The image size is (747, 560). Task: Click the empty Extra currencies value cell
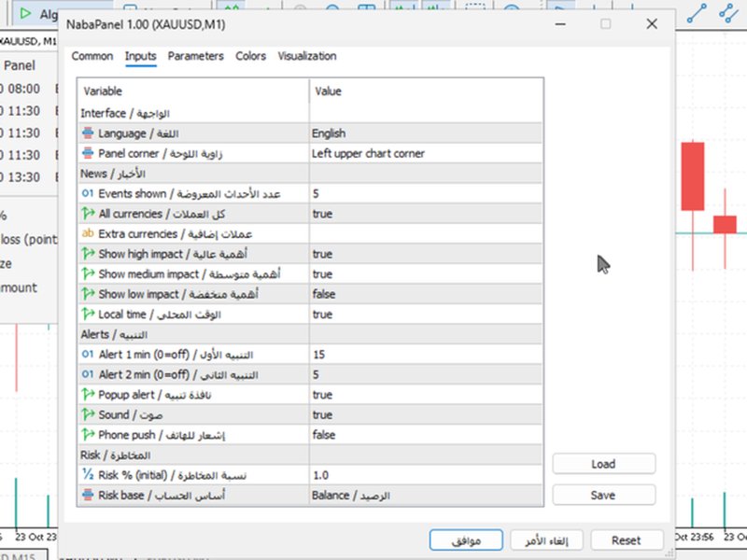click(x=426, y=234)
